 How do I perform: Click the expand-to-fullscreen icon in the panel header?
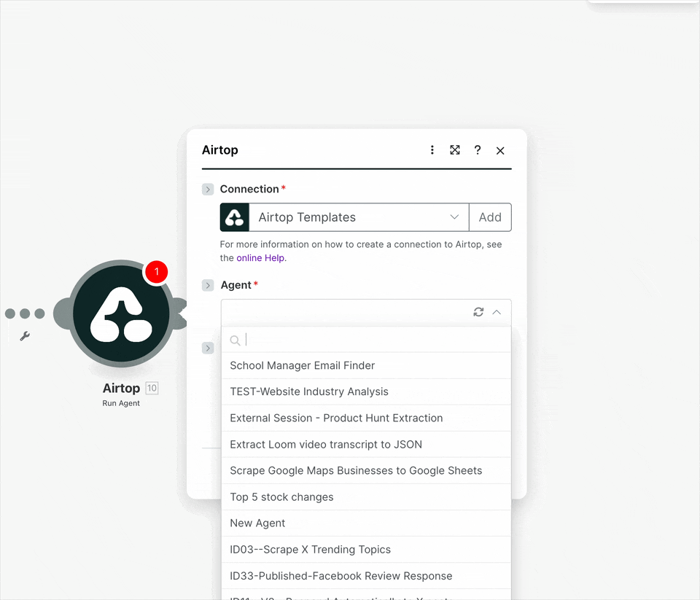455,149
